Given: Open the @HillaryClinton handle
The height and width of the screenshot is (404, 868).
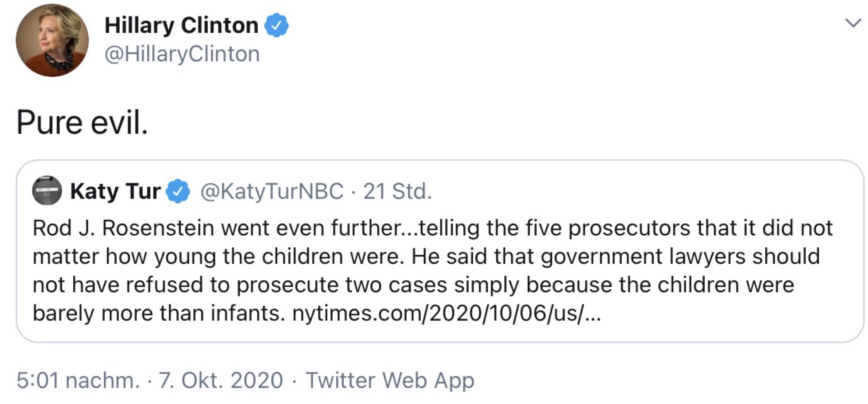Looking at the screenshot, I should click(182, 54).
